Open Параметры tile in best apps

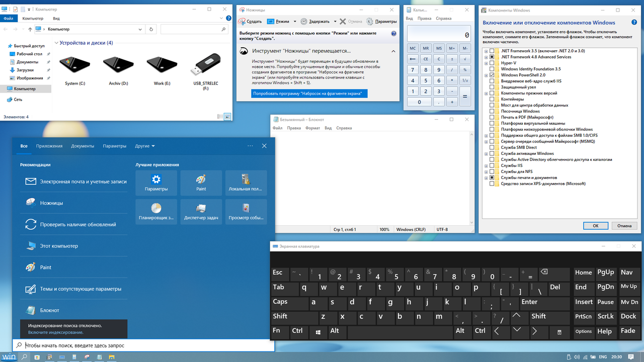click(x=156, y=183)
